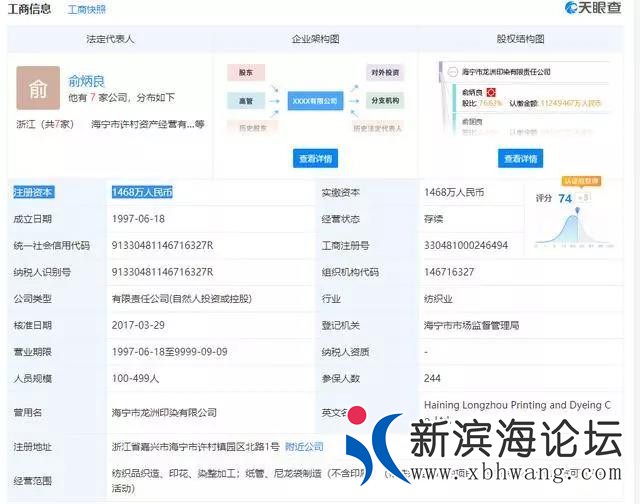Click 查看详情 under 股权结构图

(x=520, y=158)
